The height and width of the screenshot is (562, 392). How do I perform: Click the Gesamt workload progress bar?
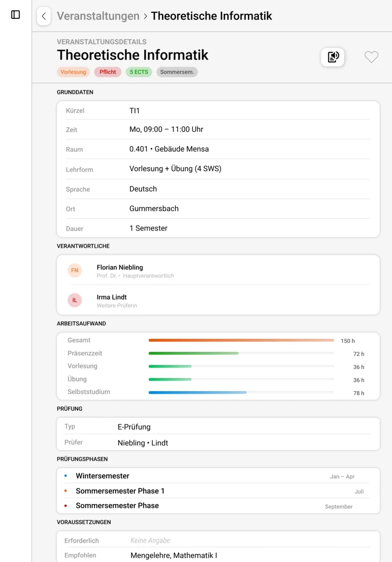click(x=241, y=340)
